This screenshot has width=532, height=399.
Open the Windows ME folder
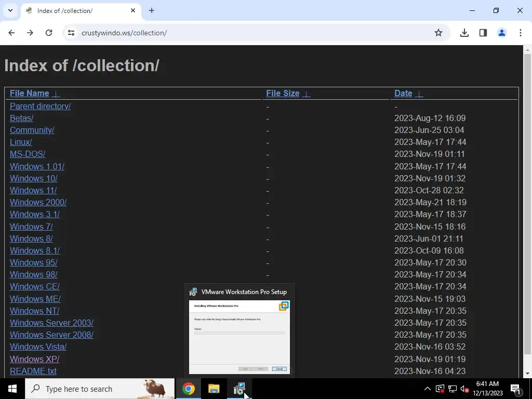point(35,299)
